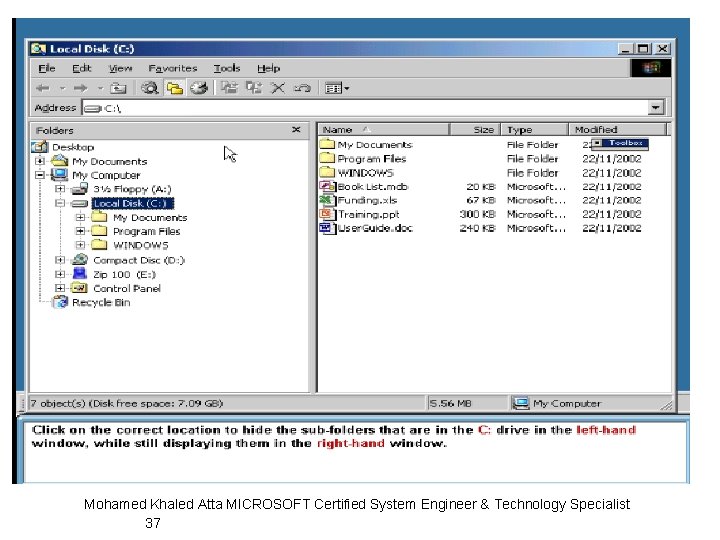Viewport: 720px width, 540px height.
Task: Open the History toolbar icon
Action: [x=199, y=88]
